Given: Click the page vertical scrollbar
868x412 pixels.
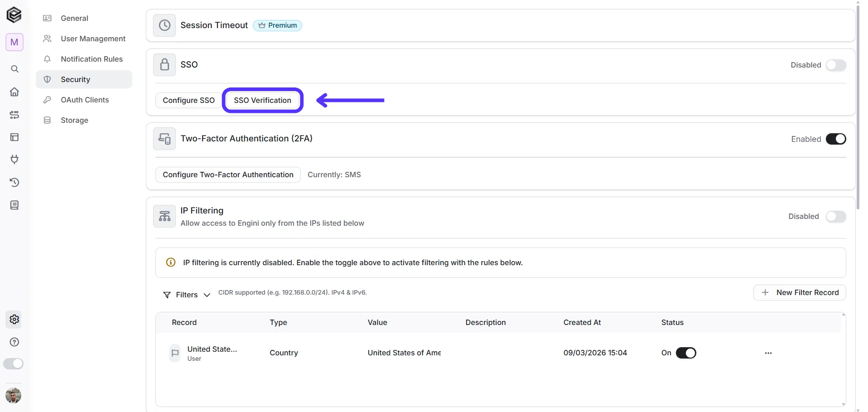Looking at the screenshot, I should [858, 107].
